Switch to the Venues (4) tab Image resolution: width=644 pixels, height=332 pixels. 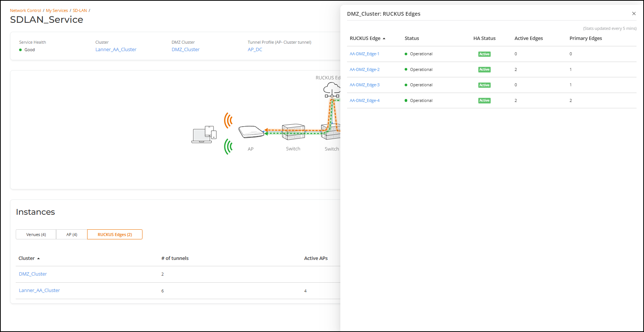point(36,235)
